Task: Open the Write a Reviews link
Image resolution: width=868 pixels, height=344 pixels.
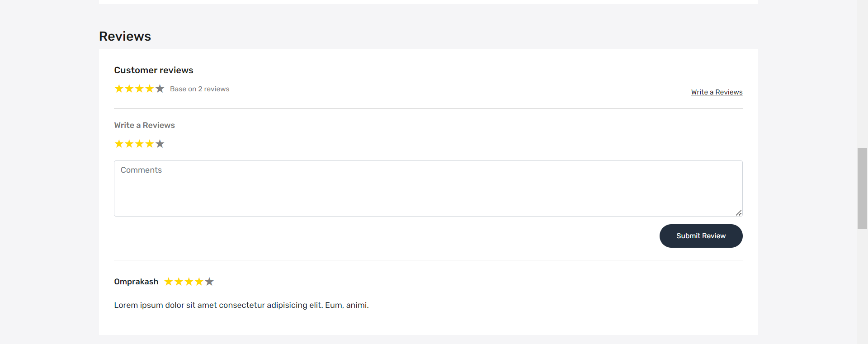Action: pos(717,92)
